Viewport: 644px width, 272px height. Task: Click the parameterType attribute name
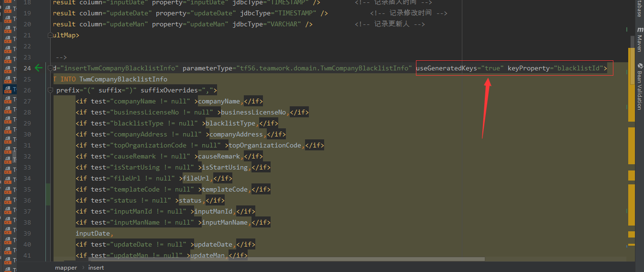click(207, 68)
